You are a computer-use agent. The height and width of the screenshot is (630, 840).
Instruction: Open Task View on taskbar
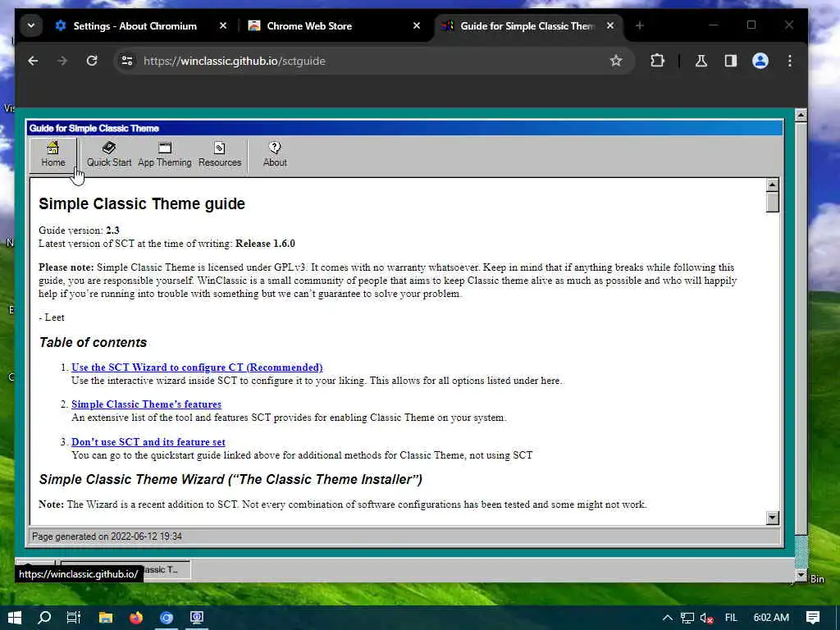tap(74, 618)
